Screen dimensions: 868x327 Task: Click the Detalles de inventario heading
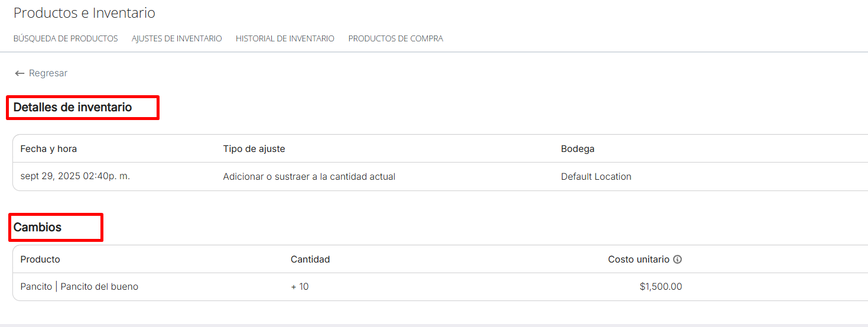(73, 108)
